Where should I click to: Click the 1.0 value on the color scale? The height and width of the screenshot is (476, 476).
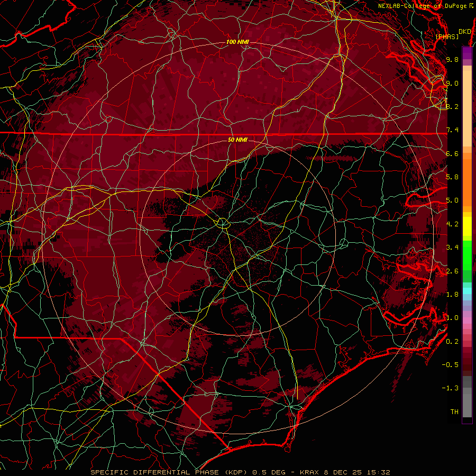452,317
